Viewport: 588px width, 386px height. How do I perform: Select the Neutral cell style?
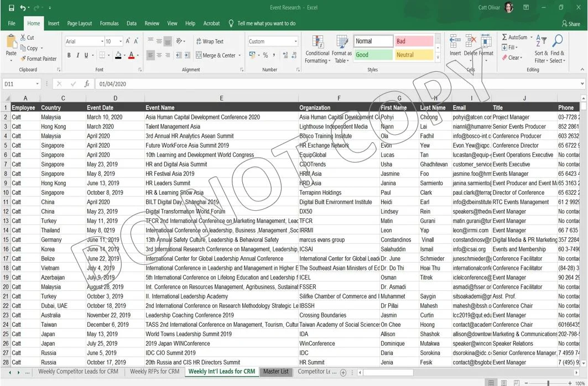414,55
